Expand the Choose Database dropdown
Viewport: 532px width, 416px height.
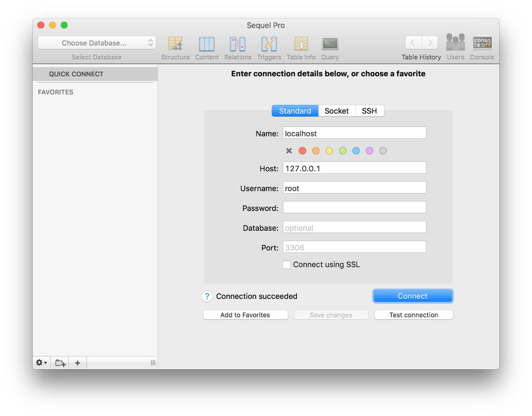pos(97,43)
